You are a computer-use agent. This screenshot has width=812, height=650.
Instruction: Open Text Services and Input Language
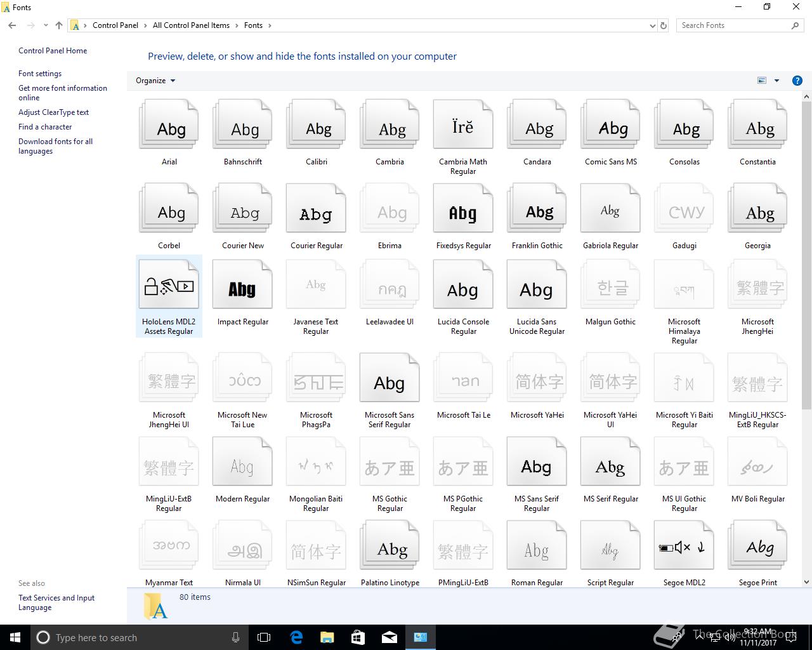56,602
